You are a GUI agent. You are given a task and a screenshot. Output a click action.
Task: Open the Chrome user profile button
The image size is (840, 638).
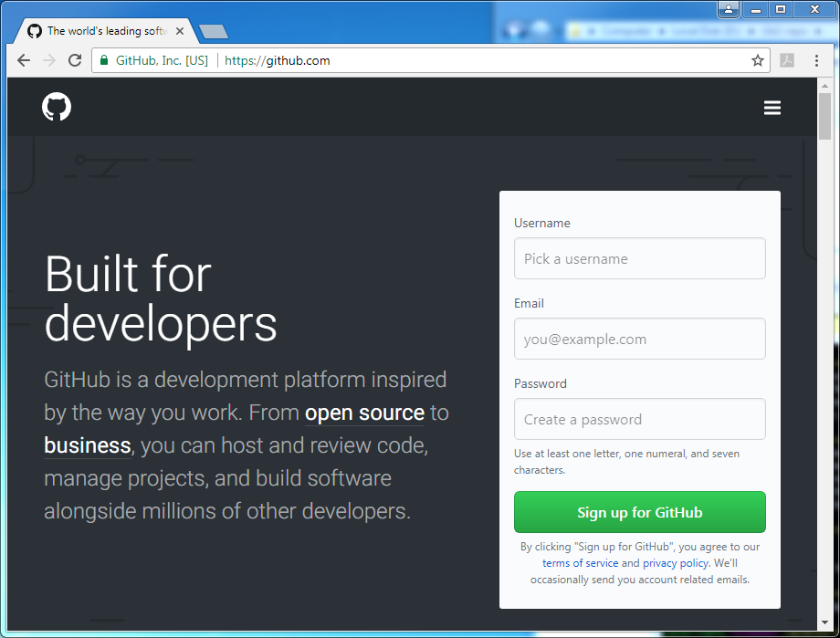pyautogui.click(x=729, y=9)
